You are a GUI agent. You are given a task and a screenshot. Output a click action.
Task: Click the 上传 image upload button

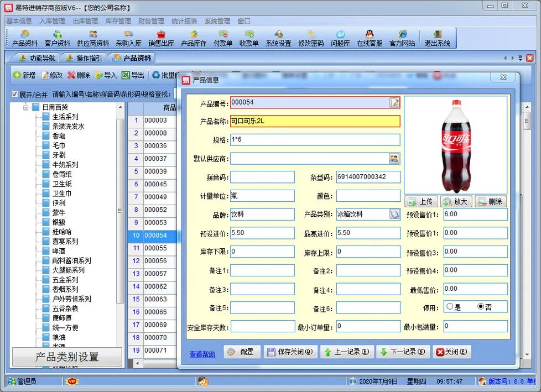click(x=421, y=202)
